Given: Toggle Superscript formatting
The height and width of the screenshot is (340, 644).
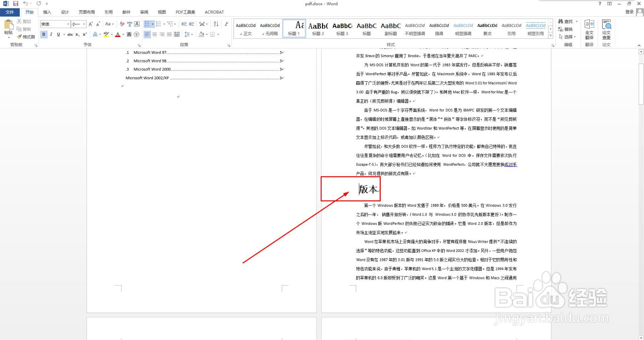Looking at the screenshot, I should tap(85, 35).
